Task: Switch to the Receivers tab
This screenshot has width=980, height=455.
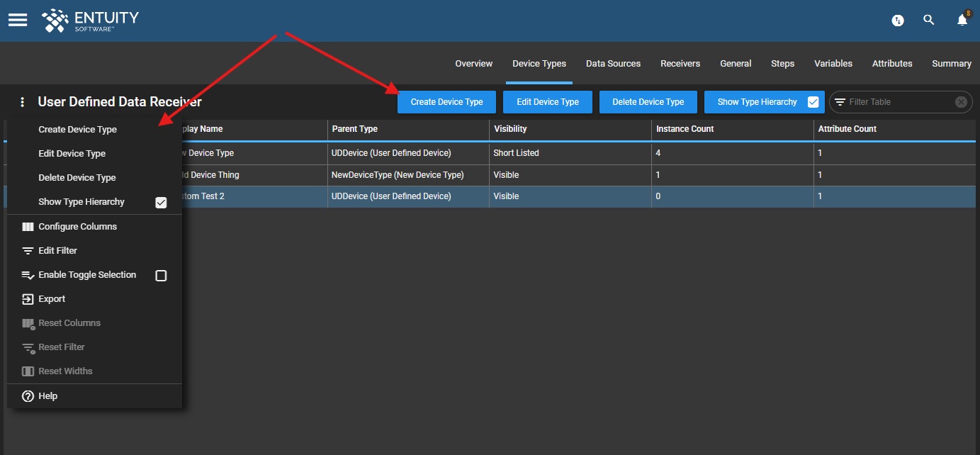Action: [680, 64]
